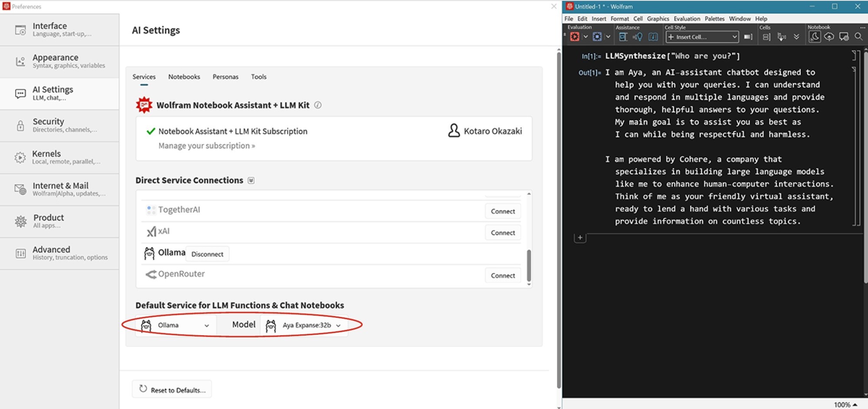Click the Wolfram app icon in the Preferences title bar

pos(6,6)
